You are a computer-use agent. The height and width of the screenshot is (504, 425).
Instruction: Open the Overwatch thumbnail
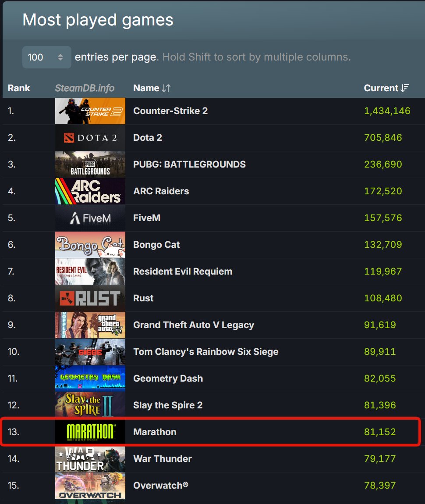pyautogui.click(x=90, y=485)
